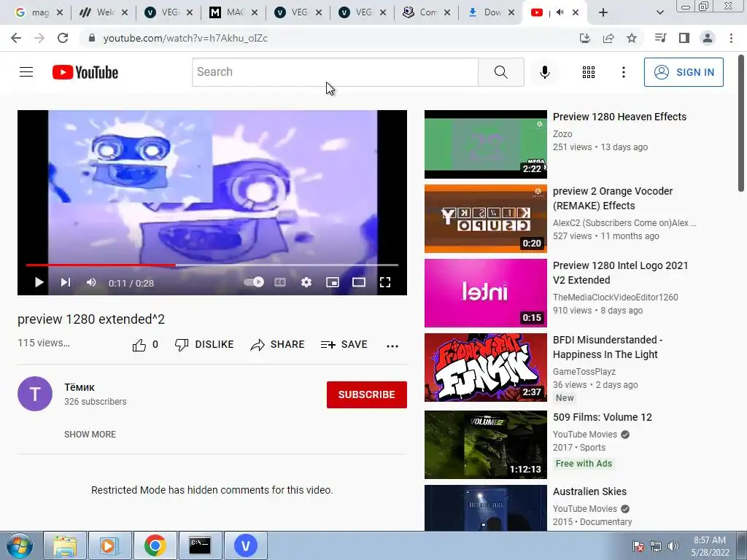Open the system volume tray icon
747x560 pixels.
click(x=673, y=546)
